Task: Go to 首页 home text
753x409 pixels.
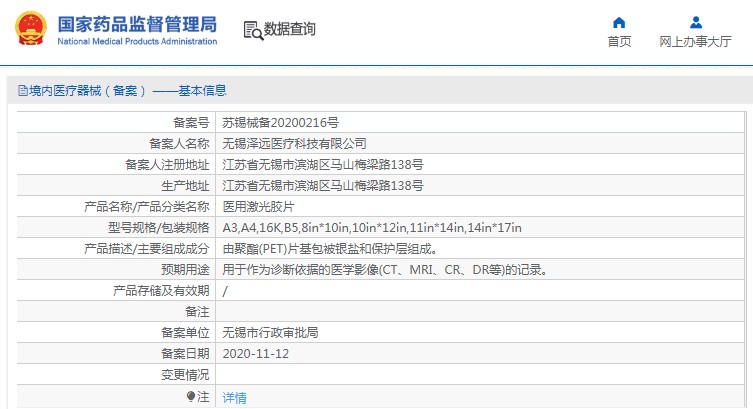Action: pyautogui.click(x=619, y=42)
